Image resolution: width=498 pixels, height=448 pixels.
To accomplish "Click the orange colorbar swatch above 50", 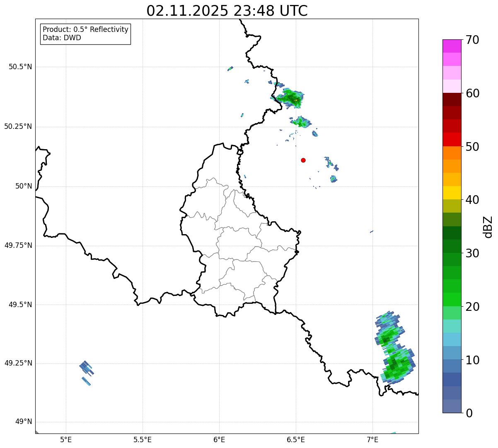I will point(452,153).
